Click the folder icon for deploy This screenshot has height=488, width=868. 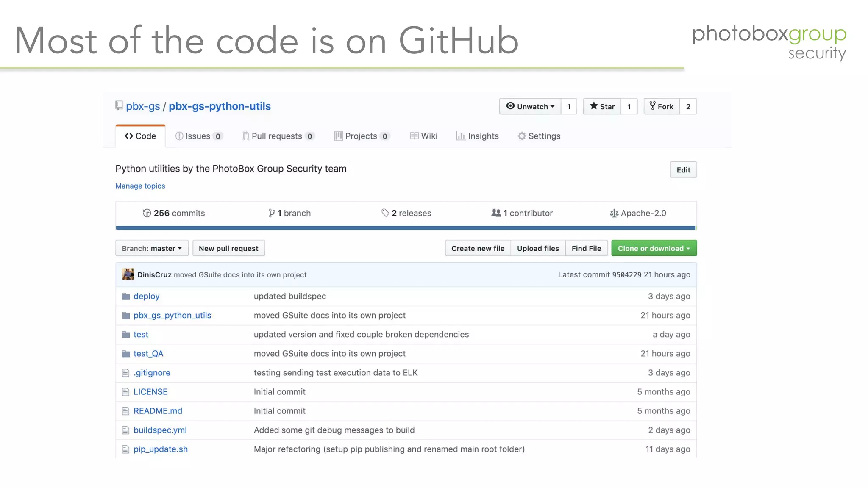click(126, 296)
